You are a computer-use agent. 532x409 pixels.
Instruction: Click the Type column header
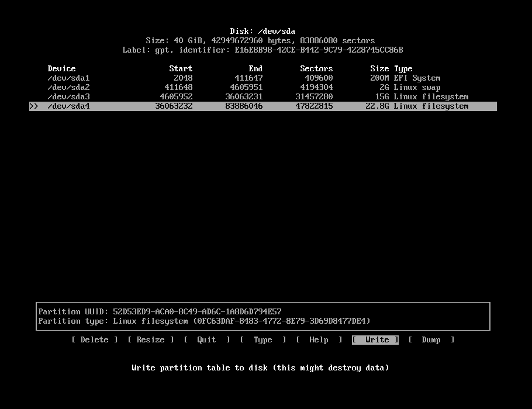403,69
